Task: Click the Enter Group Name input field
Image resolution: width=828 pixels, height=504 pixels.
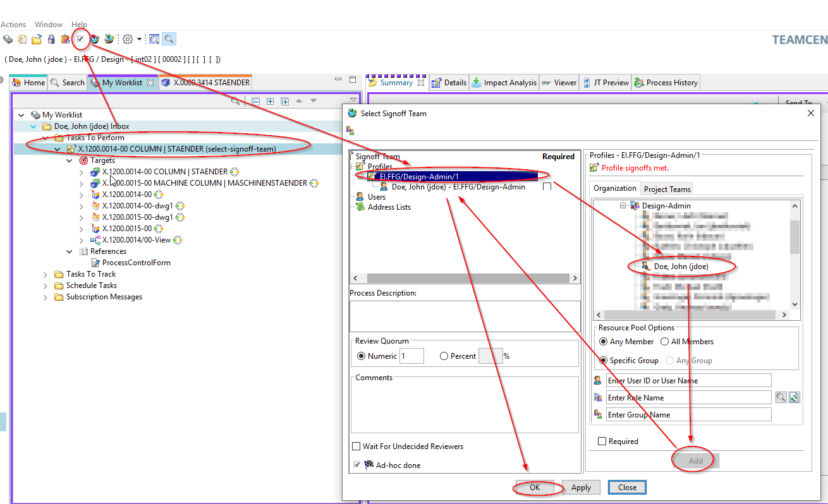Action: pyautogui.click(x=688, y=415)
